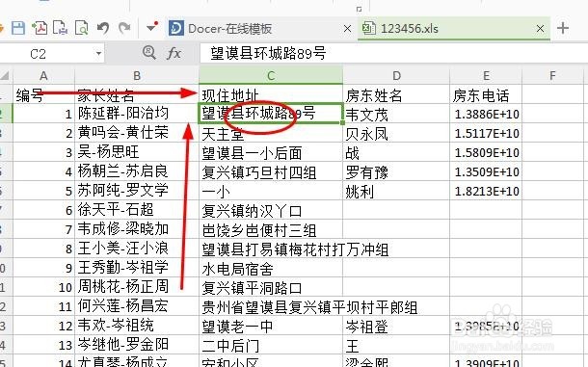
Task: Select address cell 望谟县一小后面
Action: [271, 152]
